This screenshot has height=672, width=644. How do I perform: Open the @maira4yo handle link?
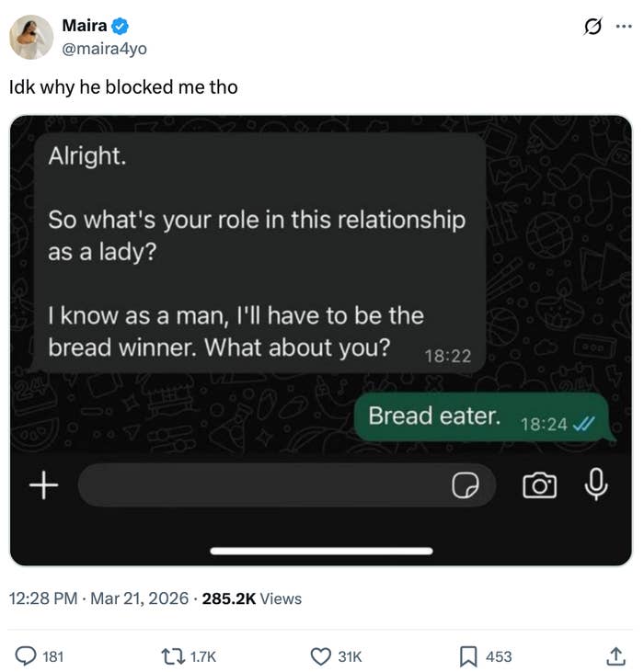click(x=104, y=48)
